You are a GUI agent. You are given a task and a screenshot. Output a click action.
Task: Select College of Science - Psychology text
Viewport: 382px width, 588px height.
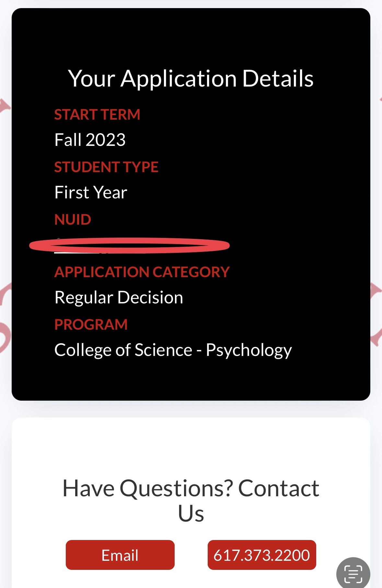click(173, 350)
